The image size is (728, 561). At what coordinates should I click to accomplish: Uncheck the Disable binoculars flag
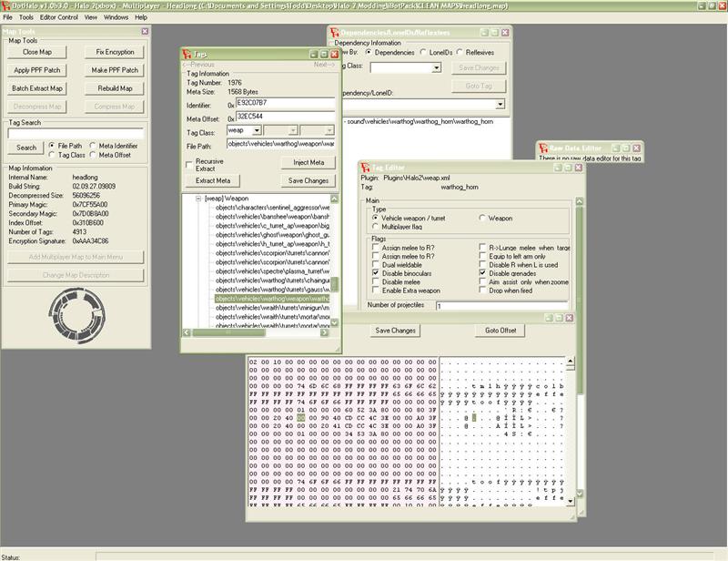coord(376,273)
